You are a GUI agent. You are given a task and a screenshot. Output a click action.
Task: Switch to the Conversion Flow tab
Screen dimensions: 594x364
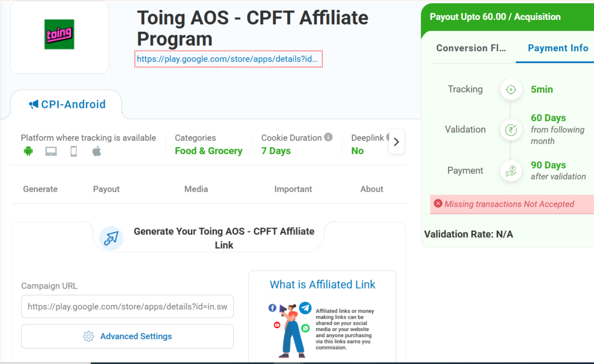[471, 48]
